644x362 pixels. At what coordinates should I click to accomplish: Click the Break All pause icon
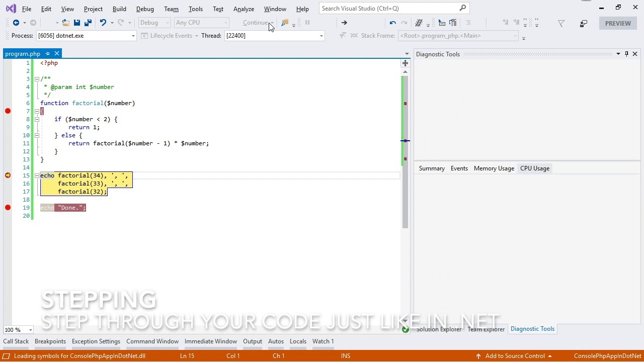(307, 23)
